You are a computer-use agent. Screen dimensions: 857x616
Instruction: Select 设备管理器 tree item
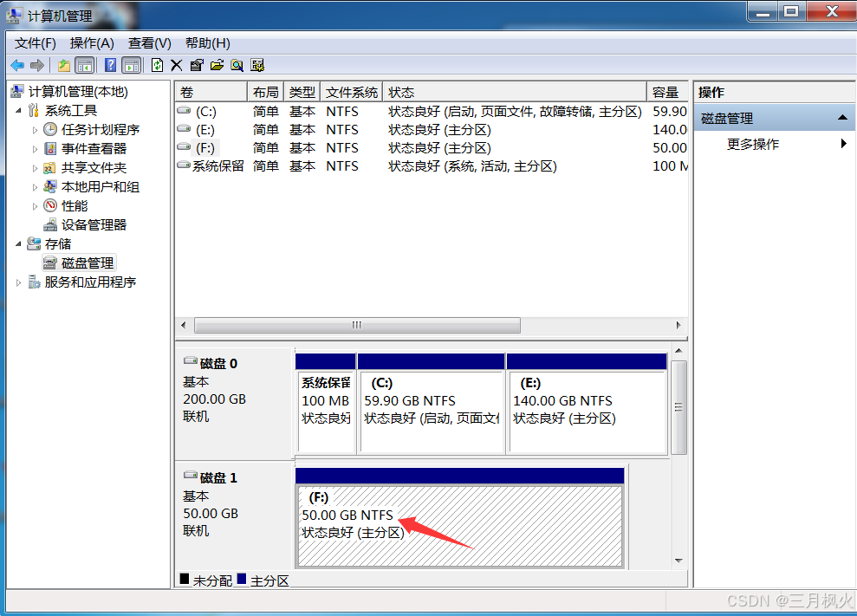tap(94, 225)
